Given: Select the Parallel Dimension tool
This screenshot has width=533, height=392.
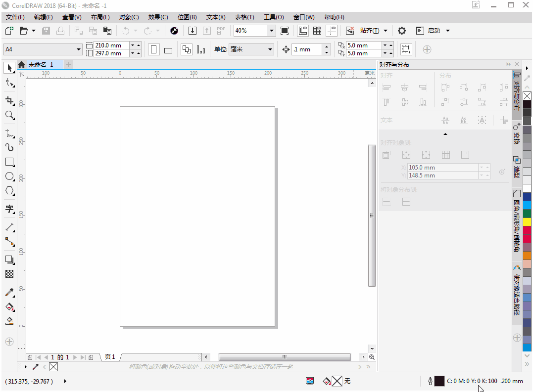Looking at the screenshot, I should 9,227.
